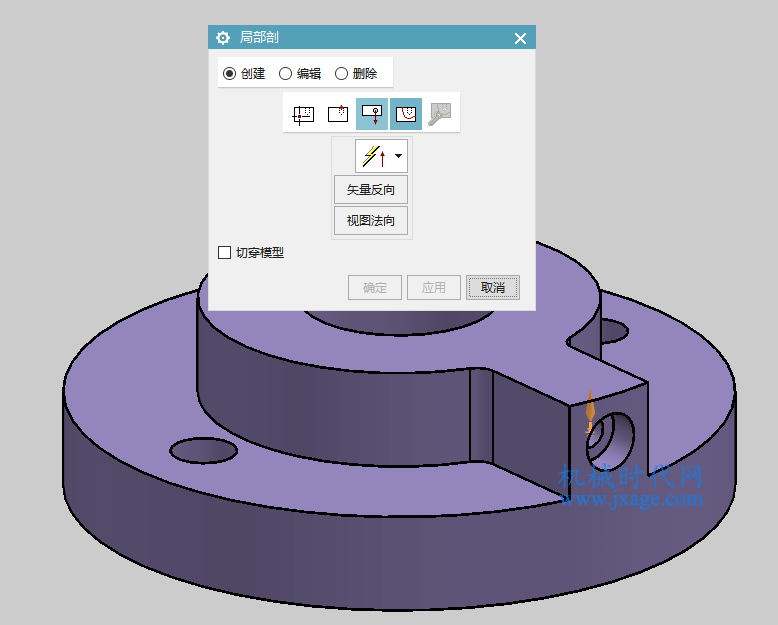The image size is (778, 625).
Task: Click the 矢量反向 button
Action: tap(371, 189)
